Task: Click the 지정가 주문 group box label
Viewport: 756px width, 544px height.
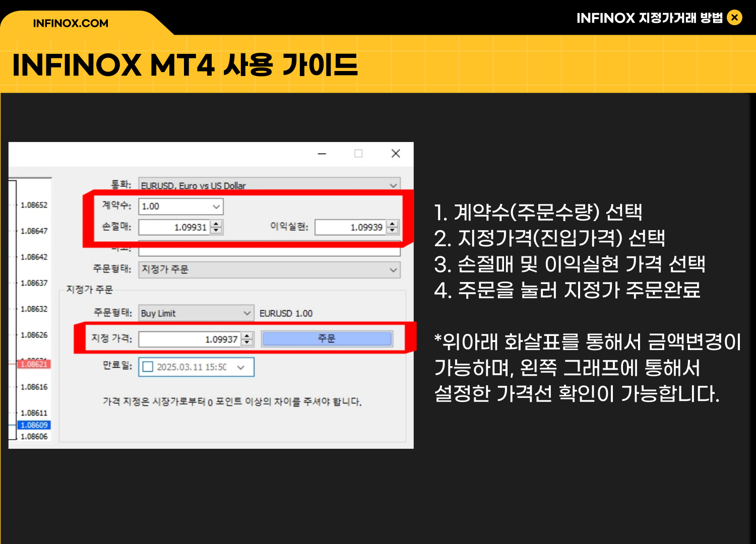Action: click(x=90, y=290)
